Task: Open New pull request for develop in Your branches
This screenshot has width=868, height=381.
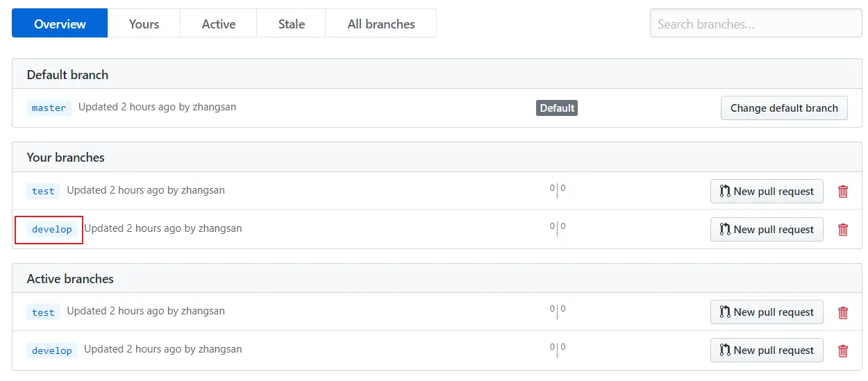Action: pyautogui.click(x=767, y=230)
